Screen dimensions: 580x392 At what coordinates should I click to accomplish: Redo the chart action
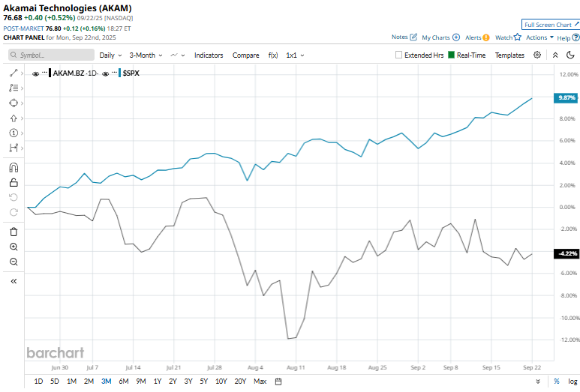click(14, 212)
